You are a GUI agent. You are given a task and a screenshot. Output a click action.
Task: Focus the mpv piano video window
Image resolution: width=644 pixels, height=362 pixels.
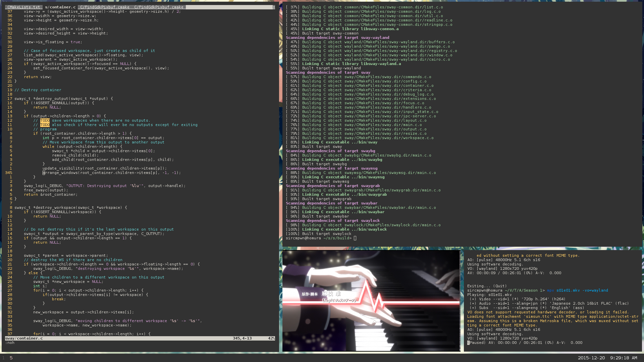pyautogui.click(x=371, y=301)
